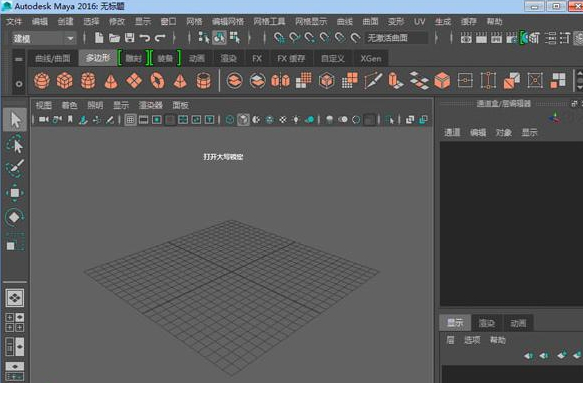Toggle snap to points magnet
583x398 pixels.
[x=309, y=38]
